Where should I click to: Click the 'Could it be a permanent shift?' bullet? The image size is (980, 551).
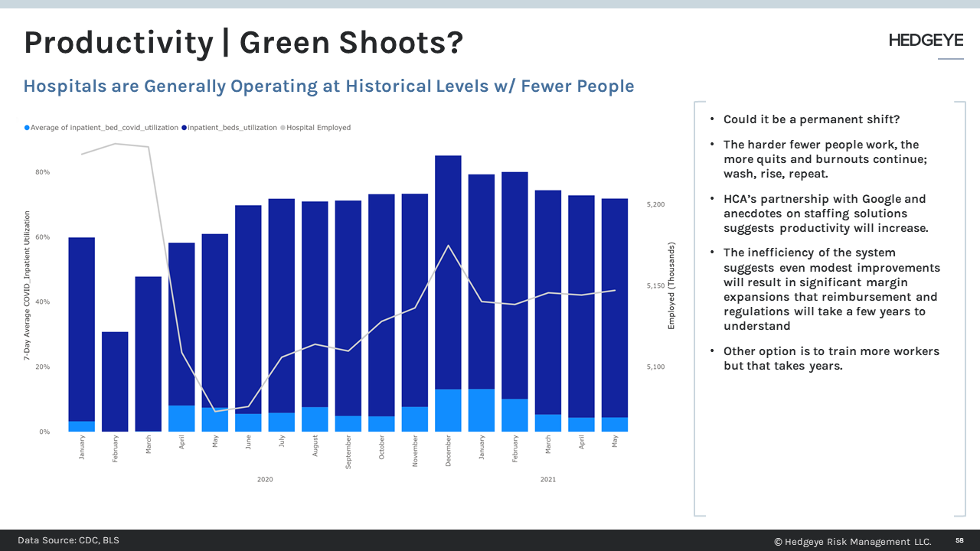[x=812, y=119]
